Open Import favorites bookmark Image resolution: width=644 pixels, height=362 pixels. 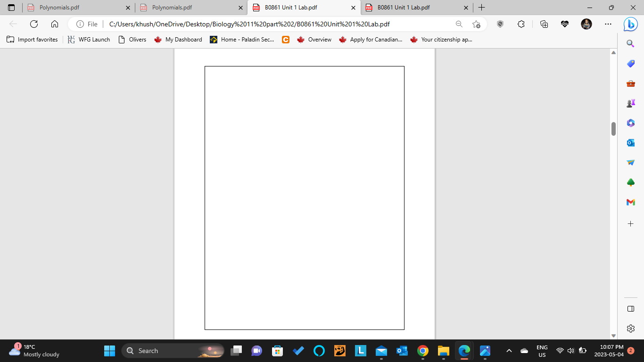(x=32, y=40)
